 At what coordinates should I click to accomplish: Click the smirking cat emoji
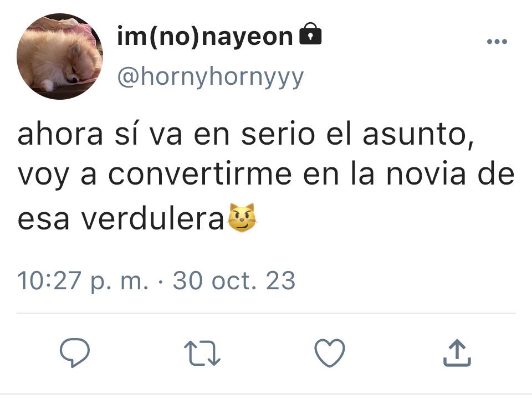tap(242, 218)
